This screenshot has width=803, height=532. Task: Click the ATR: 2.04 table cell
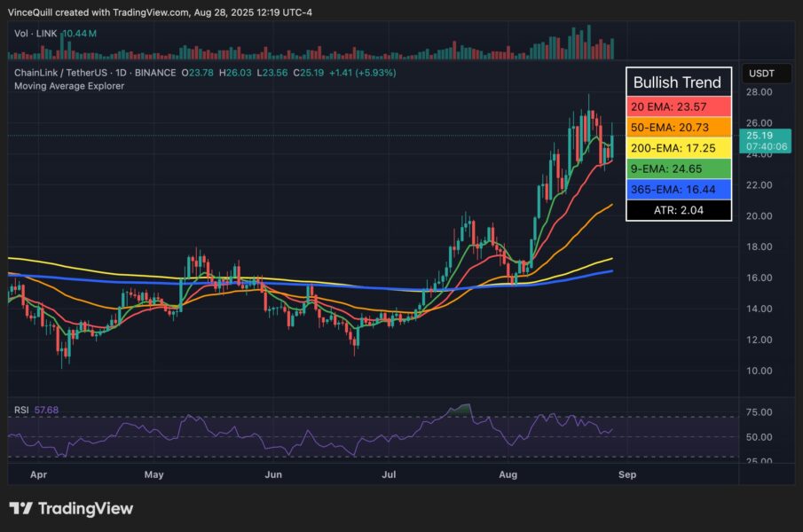[x=678, y=209]
